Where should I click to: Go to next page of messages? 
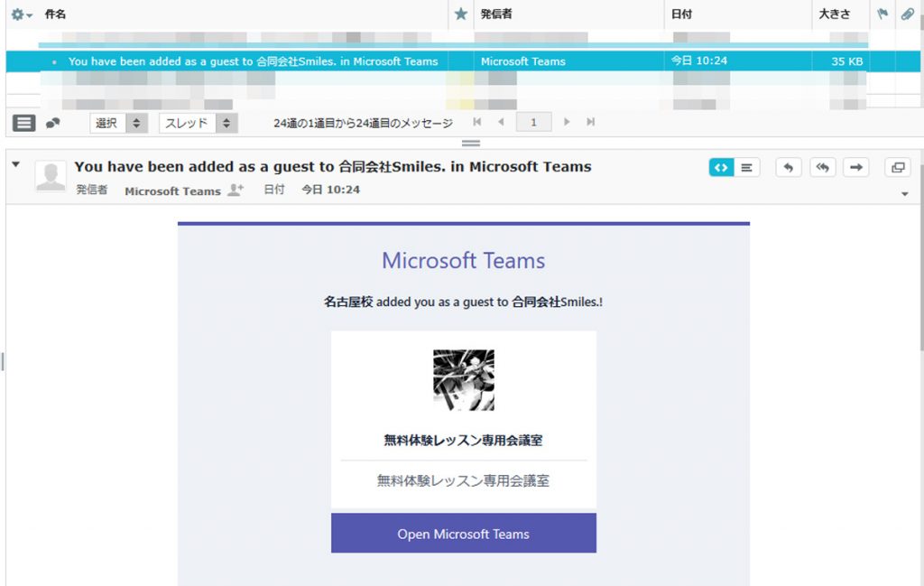click(x=567, y=122)
